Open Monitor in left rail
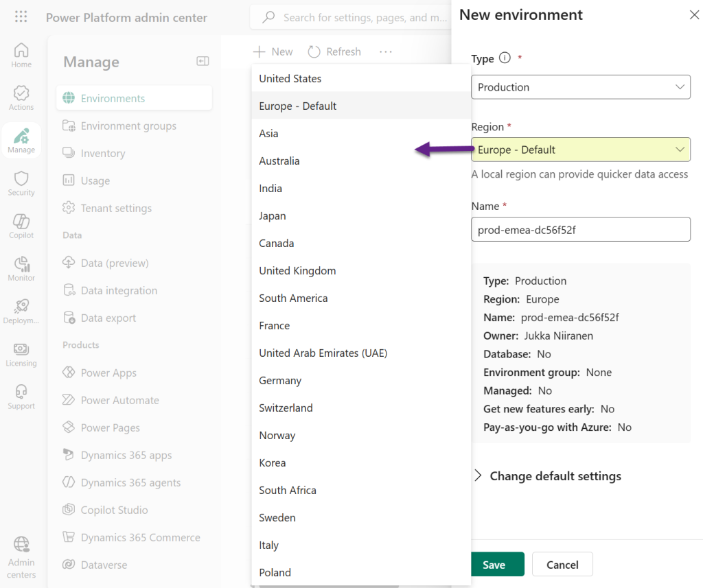 point(21,269)
